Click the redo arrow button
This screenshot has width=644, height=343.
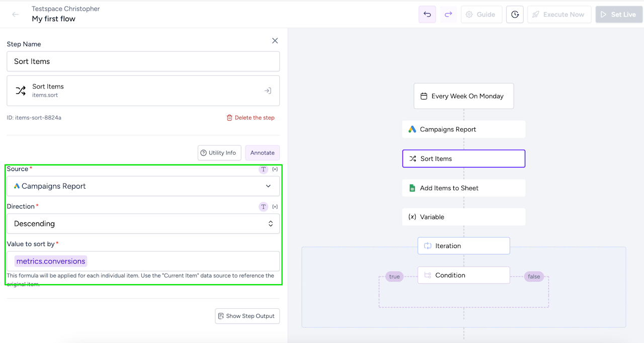pos(448,15)
